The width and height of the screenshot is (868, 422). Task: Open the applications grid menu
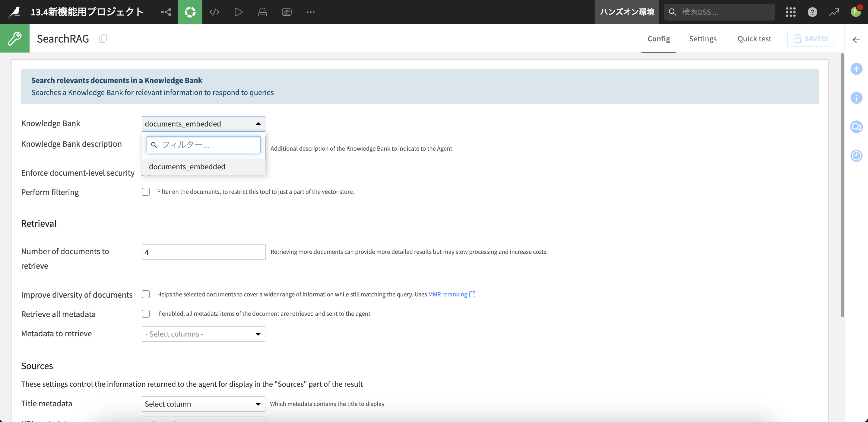point(790,12)
